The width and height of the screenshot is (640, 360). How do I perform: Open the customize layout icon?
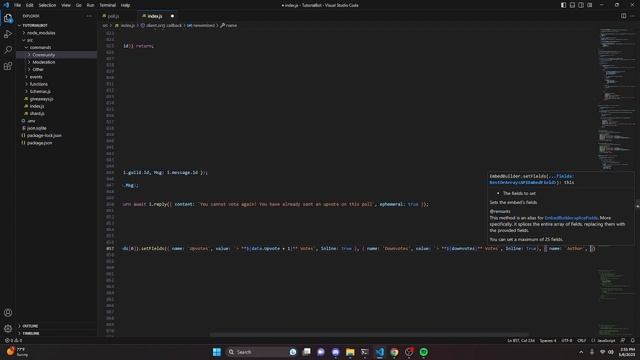[x=590, y=5]
